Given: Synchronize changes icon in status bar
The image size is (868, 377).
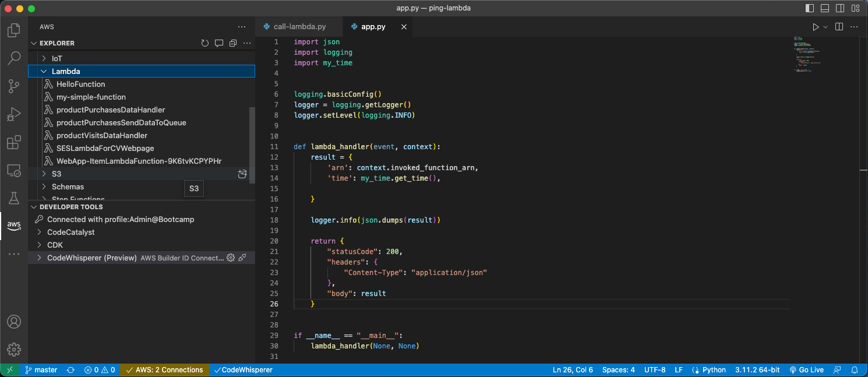Looking at the screenshot, I should coord(71,370).
